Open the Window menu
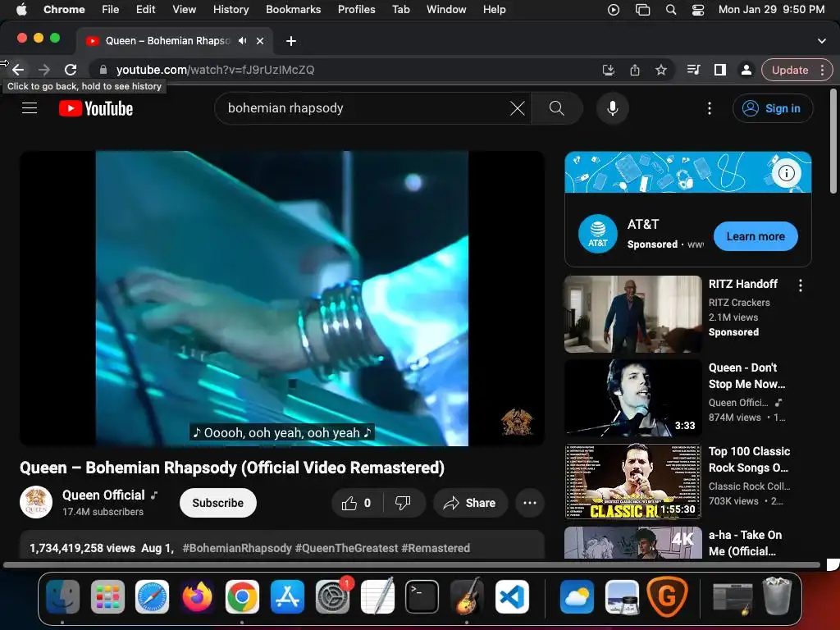The width and height of the screenshot is (840, 630). coord(446,9)
